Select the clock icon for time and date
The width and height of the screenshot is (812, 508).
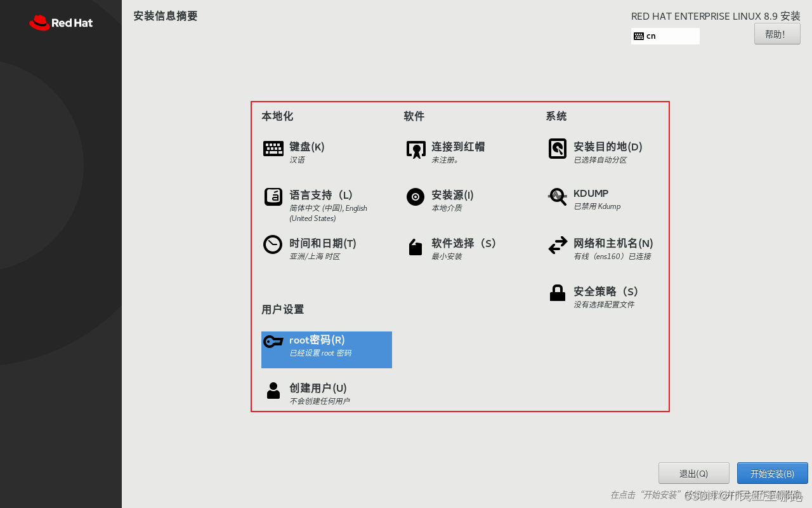pyautogui.click(x=273, y=244)
